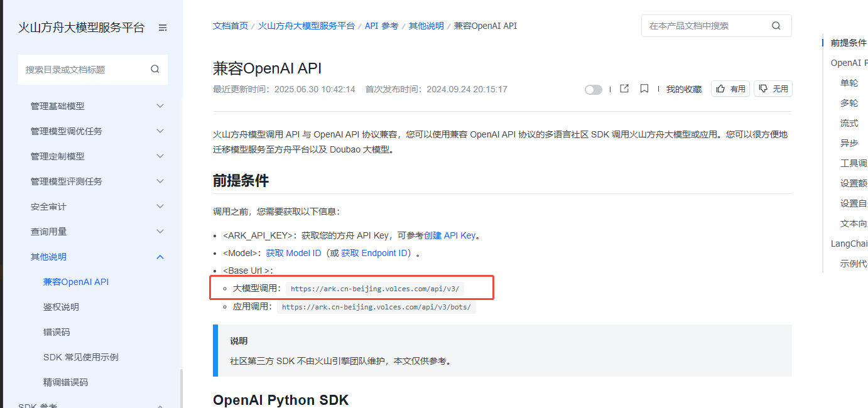This screenshot has height=408, width=868.
Task: Jump to 前提条件 in outline
Action: 849,43
